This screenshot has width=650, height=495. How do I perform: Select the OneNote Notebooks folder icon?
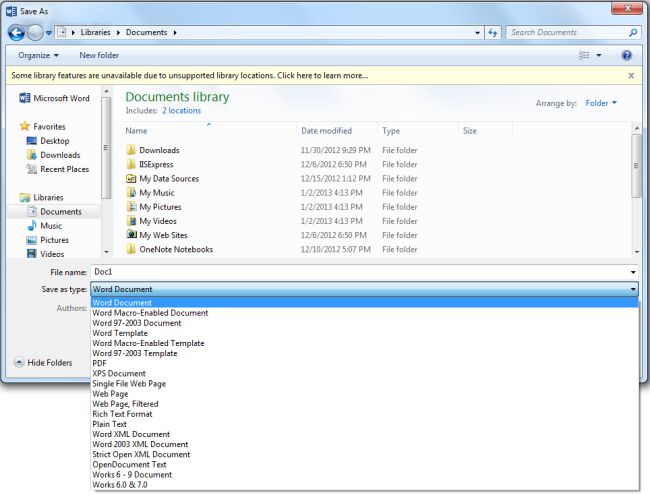pos(131,249)
